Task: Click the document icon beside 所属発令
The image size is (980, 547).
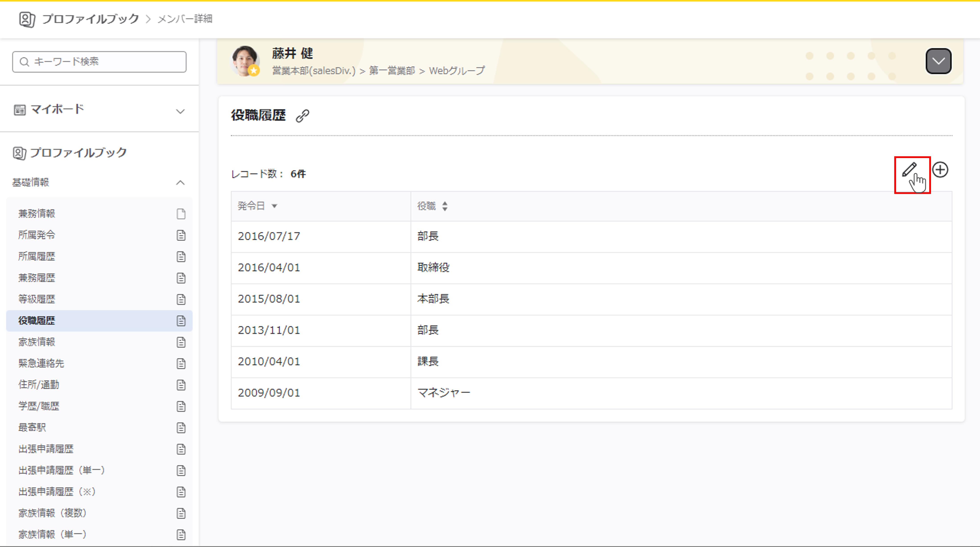Action: tap(181, 235)
